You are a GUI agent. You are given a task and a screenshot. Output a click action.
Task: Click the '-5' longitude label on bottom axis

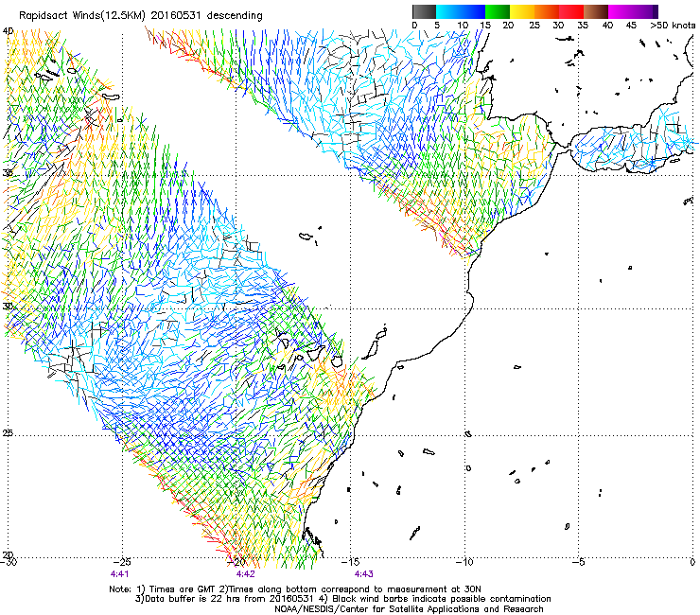point(579,562)
